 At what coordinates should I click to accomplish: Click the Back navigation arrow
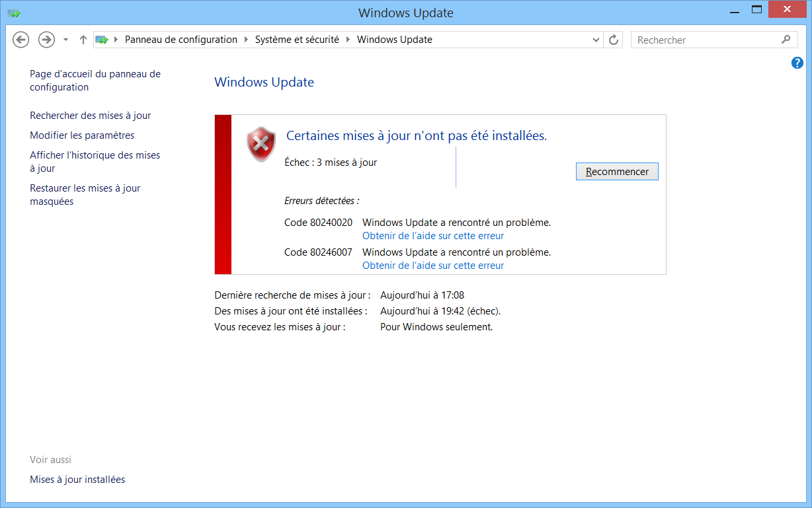coord(21,40)
